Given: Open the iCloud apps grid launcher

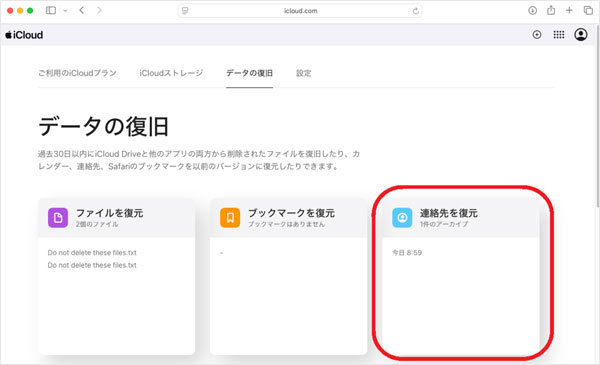Looking at the screenshot, I should pos(559,35).
